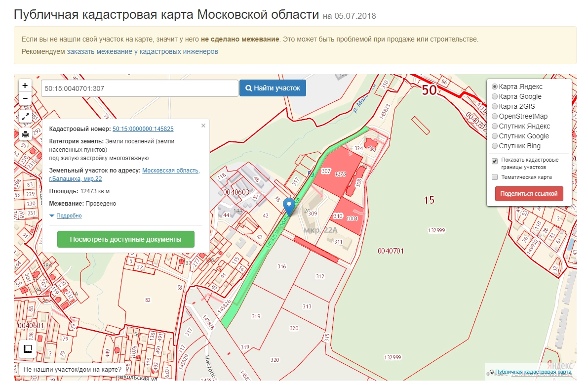This screenshot has height=386, width=588.
Task: Click the magnifier search icon in the Найти участок button
Action: pos(249,88)
